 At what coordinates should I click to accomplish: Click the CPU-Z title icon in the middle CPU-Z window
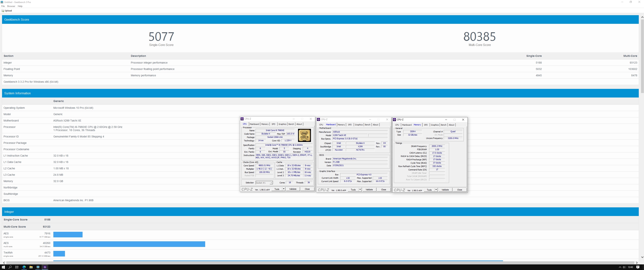tap(318, 119)
